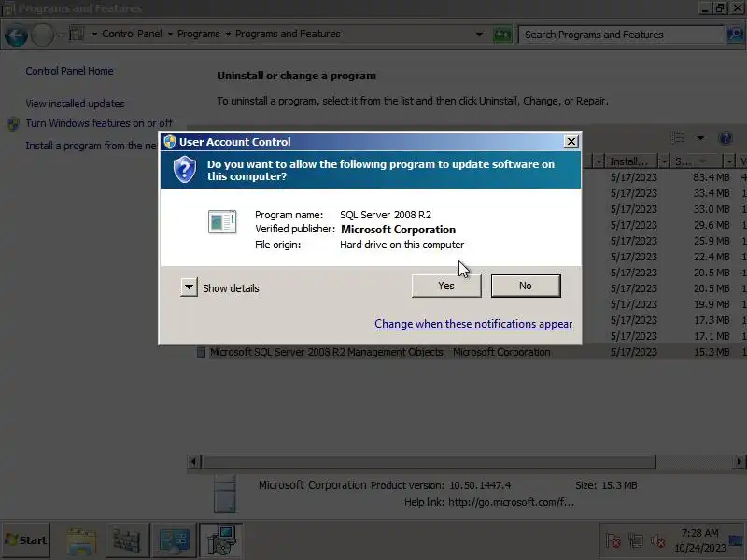The height and width of the screenshot is (560, 747).
Task: Open Turn Windows features on or off
Action: (99, 123)
